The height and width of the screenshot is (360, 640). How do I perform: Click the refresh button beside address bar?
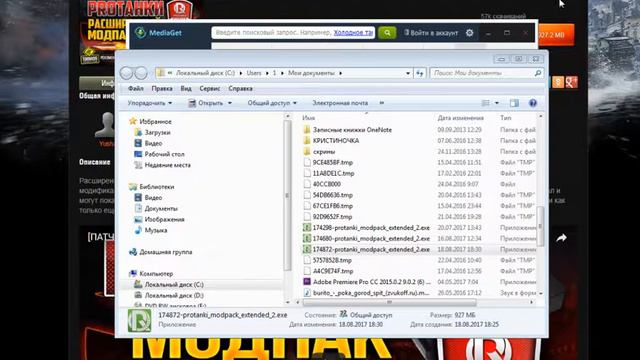(x=420, y=73)
